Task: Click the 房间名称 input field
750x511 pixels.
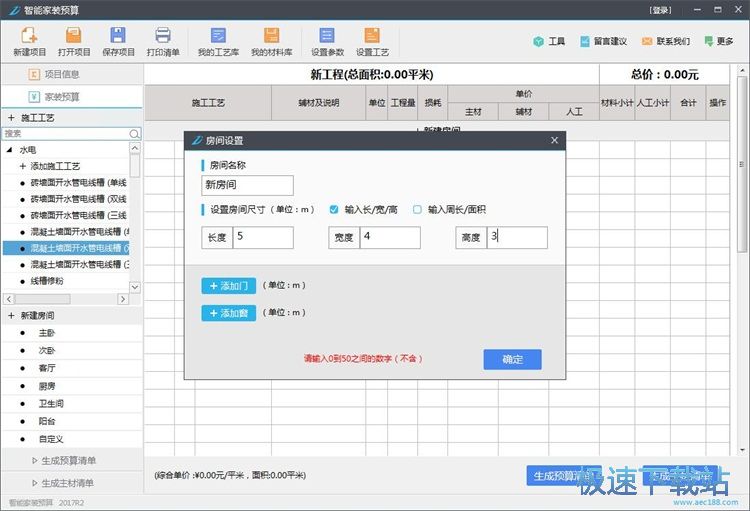Action: [x=247, y=185]
